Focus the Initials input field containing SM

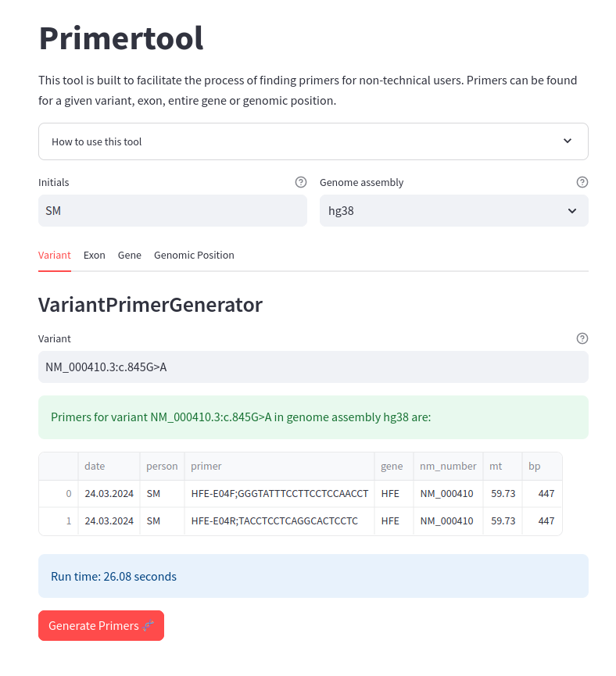tap(173, 211)
